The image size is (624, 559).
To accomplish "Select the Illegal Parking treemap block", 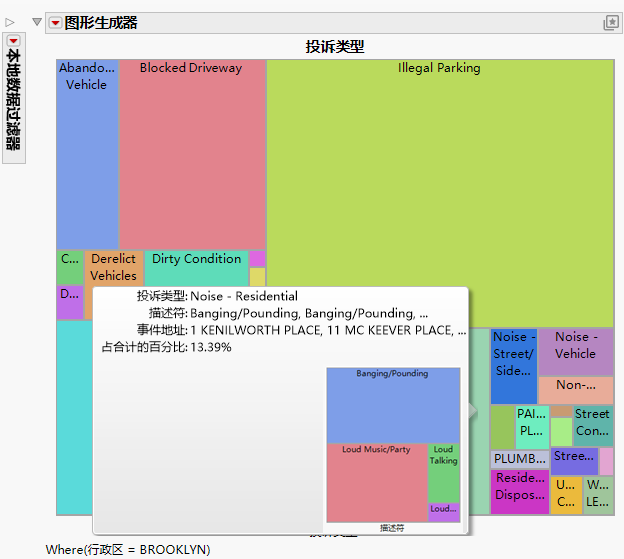I will pos(440,193).
